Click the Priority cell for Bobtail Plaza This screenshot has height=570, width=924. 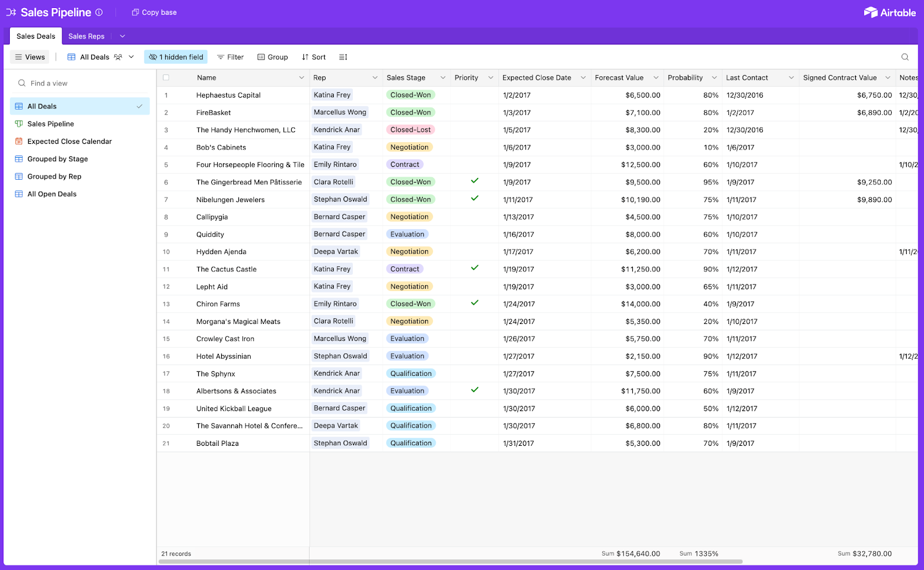(474, 444)
